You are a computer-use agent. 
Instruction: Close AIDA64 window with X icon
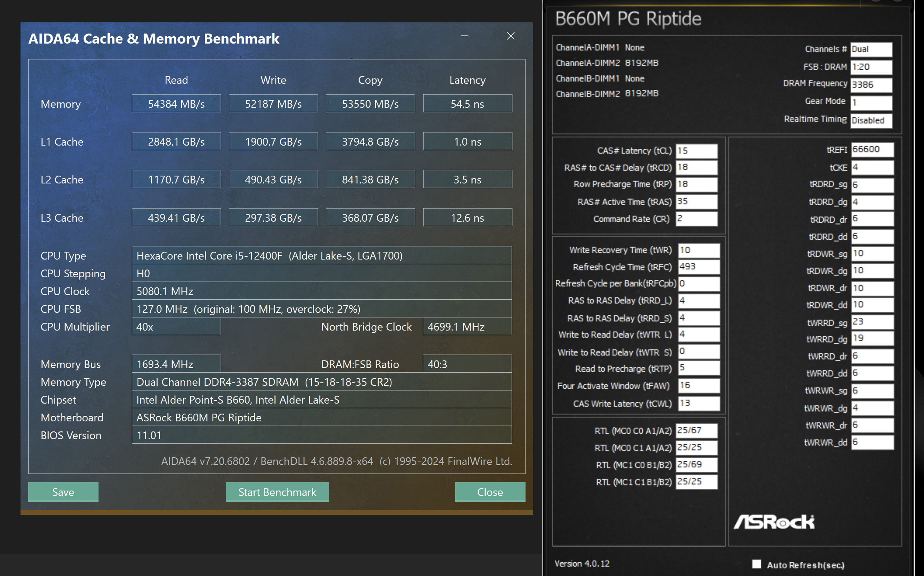click(511, 36)
